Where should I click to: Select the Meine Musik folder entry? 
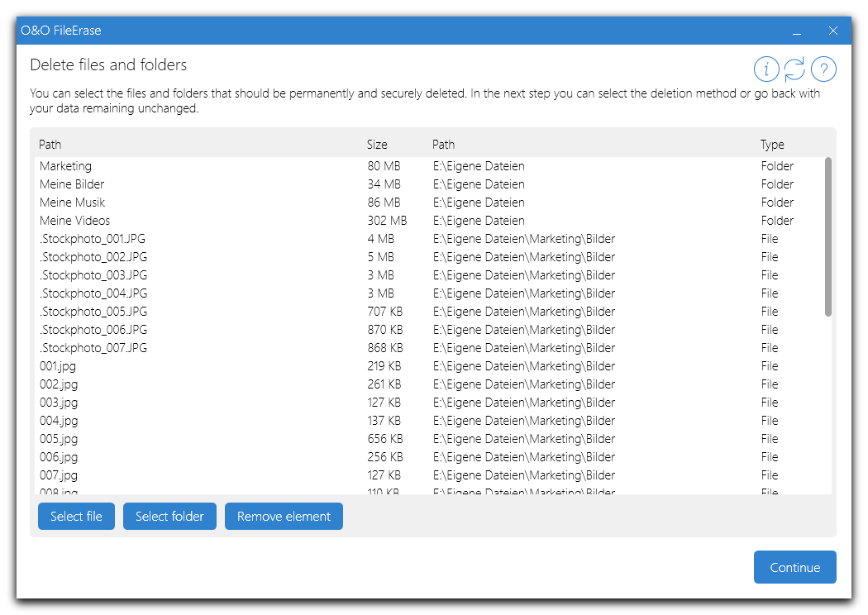coord(73,203)
